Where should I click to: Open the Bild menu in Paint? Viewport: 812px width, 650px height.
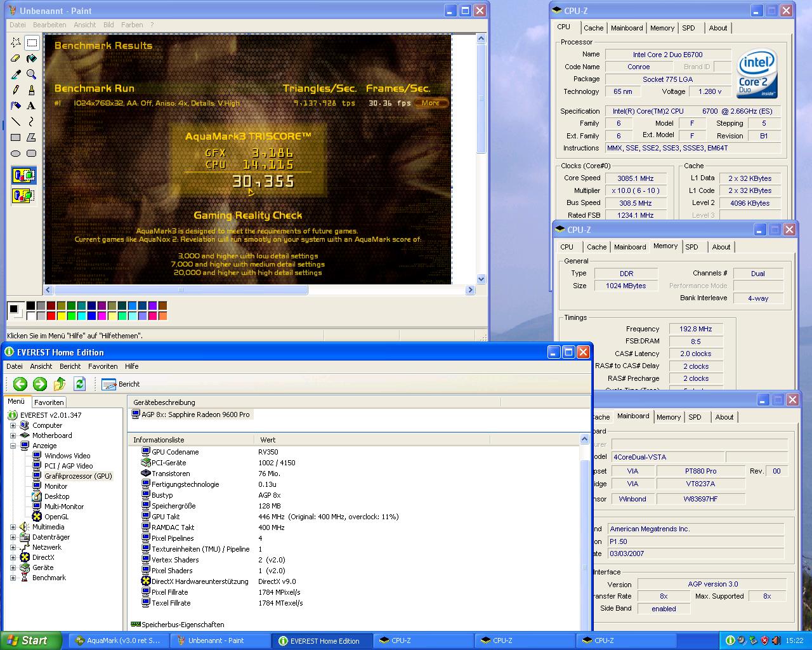point(108,25)
